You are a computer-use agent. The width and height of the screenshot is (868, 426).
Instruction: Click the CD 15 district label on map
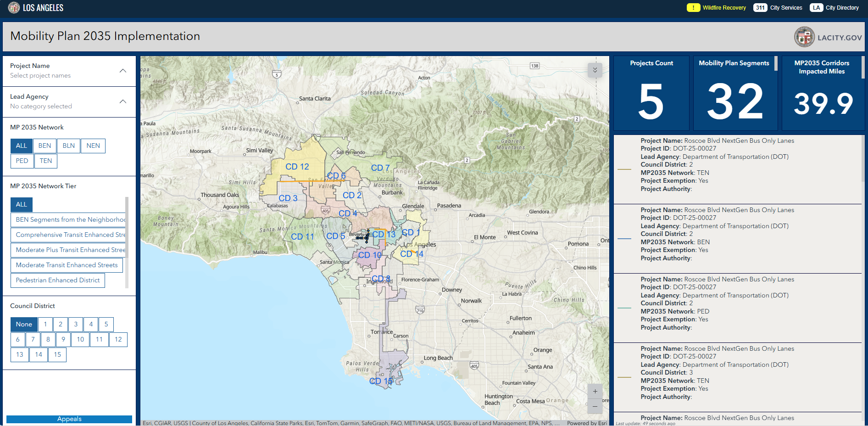point(381,381)
